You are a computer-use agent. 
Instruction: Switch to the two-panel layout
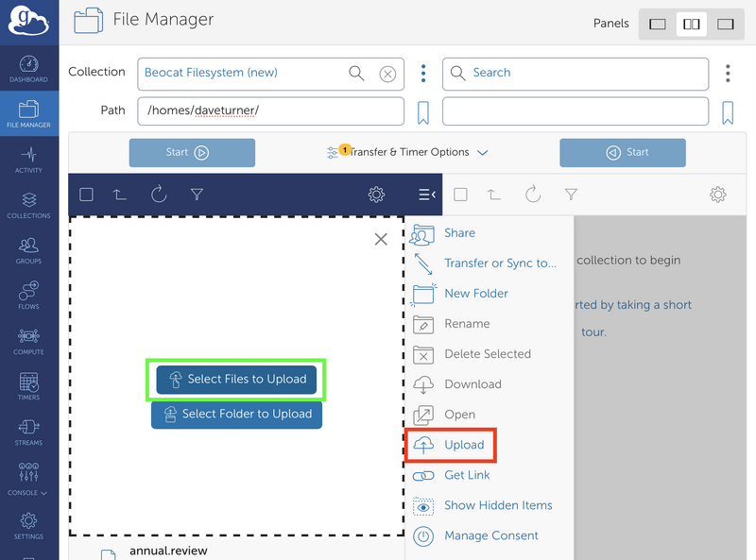pyautogui.click(x=692, y=24)
